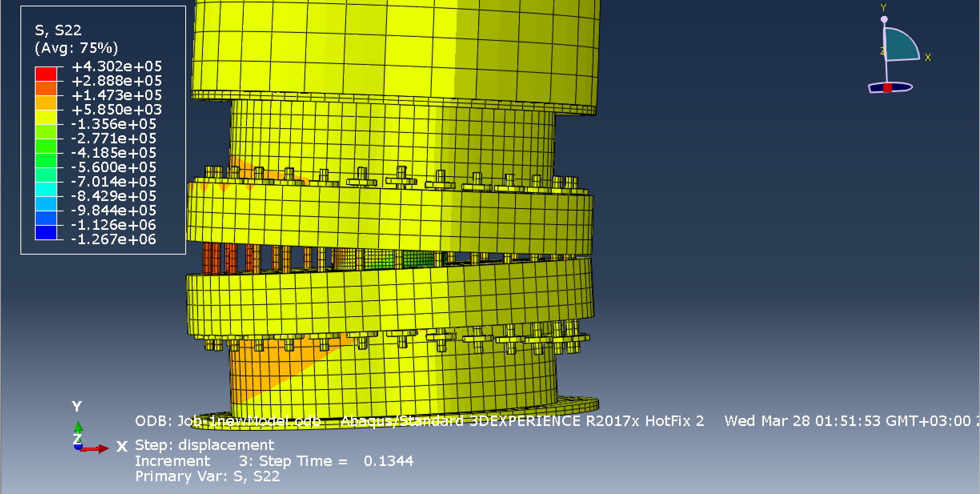Click the yellow legend swatch at +5.850e+03
The height and width of the screenshot is (494, 980).
(46, 117)
